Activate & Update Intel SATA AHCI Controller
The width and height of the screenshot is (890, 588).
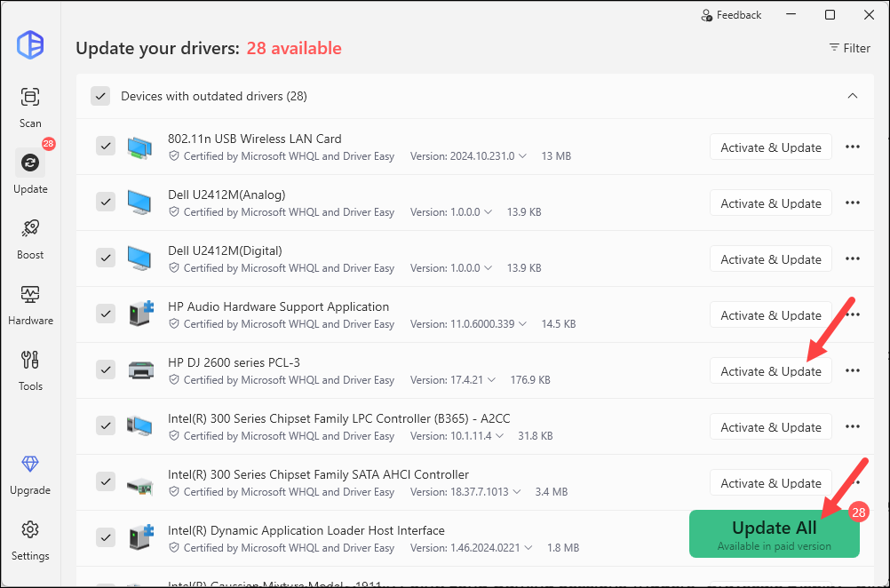click(771, 482)
